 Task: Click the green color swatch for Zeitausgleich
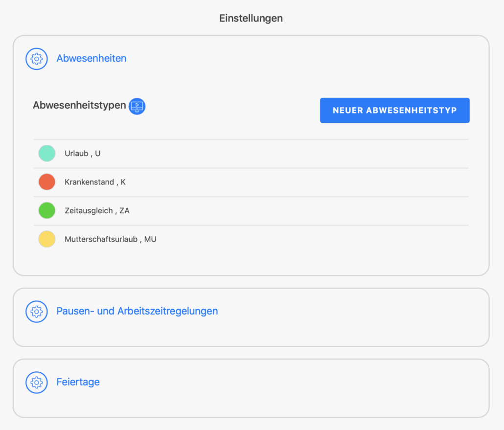pos(47,210)
